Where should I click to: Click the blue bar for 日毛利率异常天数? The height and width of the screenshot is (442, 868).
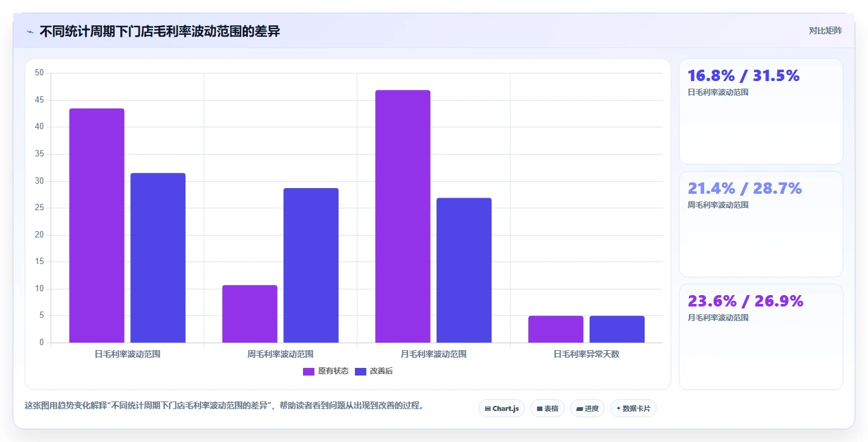point(617,329)
